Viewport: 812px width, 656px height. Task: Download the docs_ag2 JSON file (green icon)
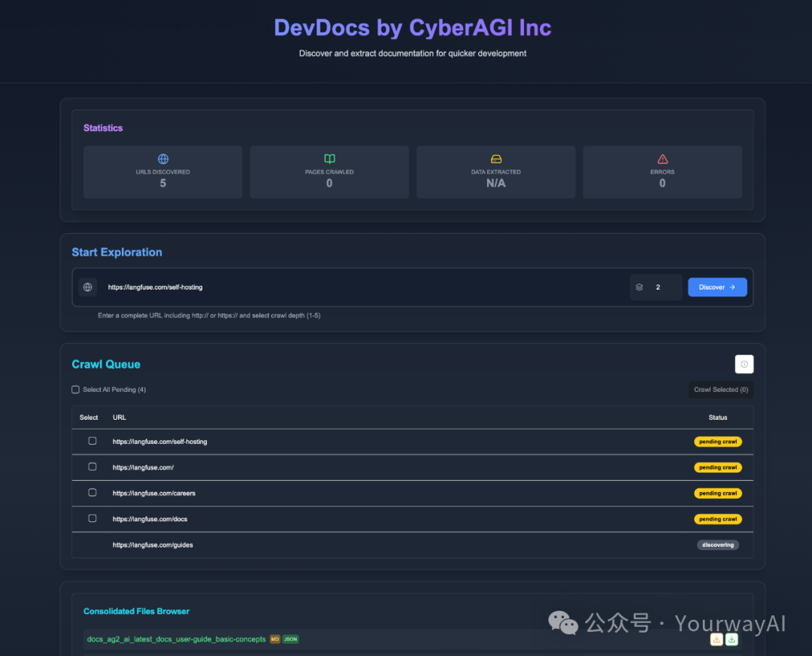tap(732, 639)
